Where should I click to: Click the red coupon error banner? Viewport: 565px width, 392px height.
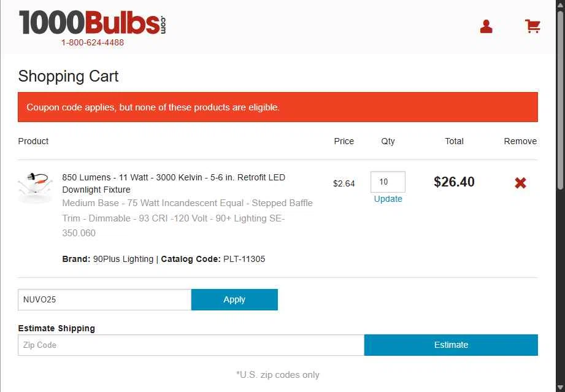(x=277, y=107)
